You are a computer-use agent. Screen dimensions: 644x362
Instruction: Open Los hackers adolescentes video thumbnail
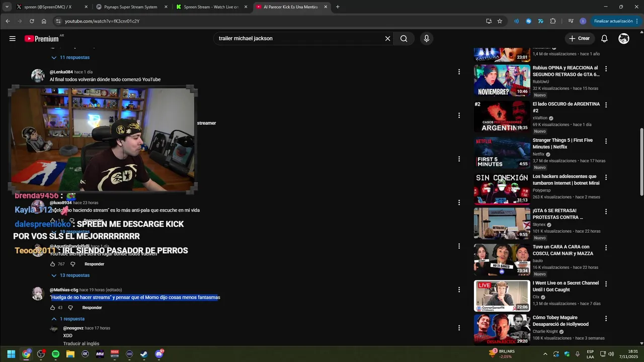[x=502, y=189]
